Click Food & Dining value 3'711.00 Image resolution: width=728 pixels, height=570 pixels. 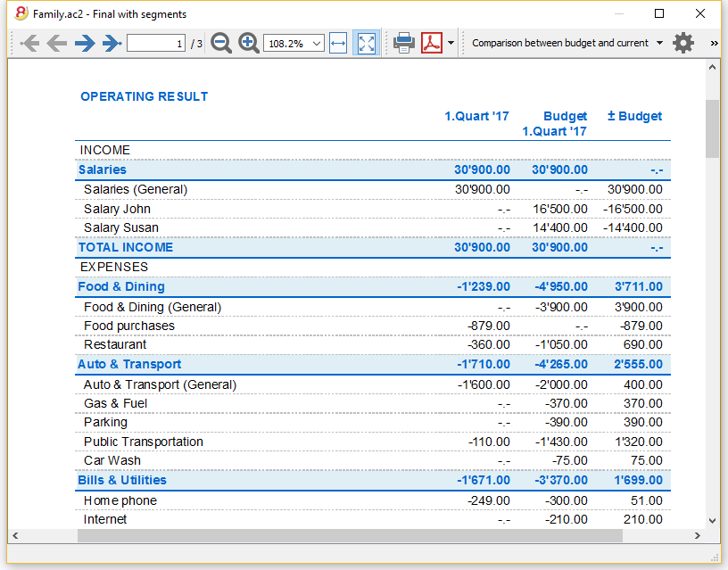coord(639,286)
